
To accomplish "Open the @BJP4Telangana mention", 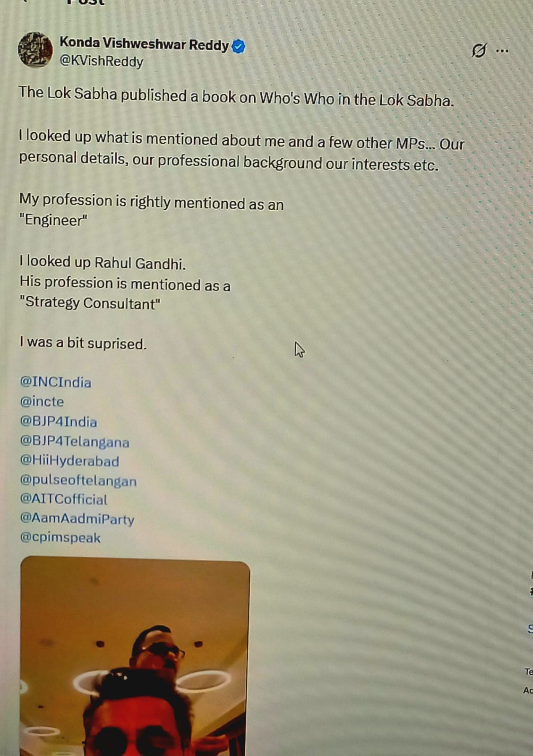I will pyautogui.click(x=74, y=442).
